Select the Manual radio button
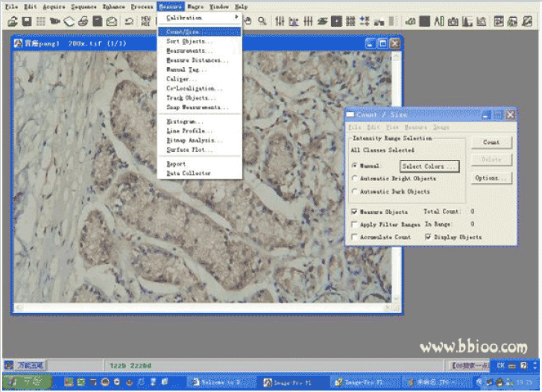542x392 pixels. 354,166
